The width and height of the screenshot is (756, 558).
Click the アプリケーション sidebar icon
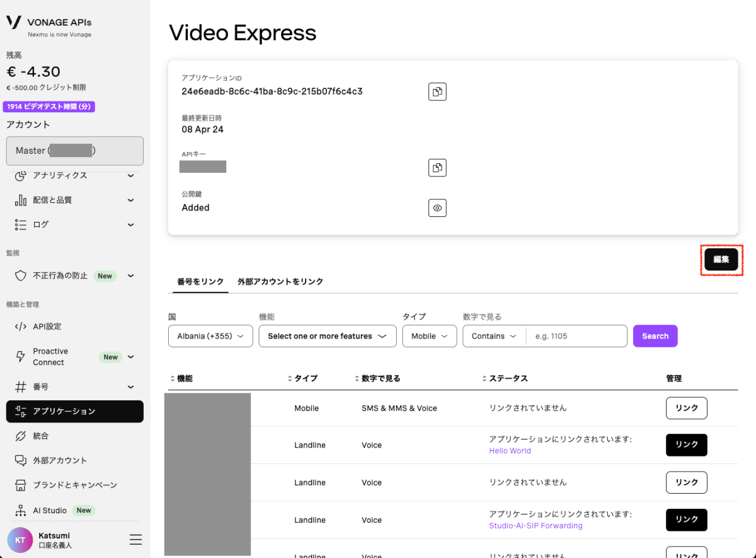point(21,411)
